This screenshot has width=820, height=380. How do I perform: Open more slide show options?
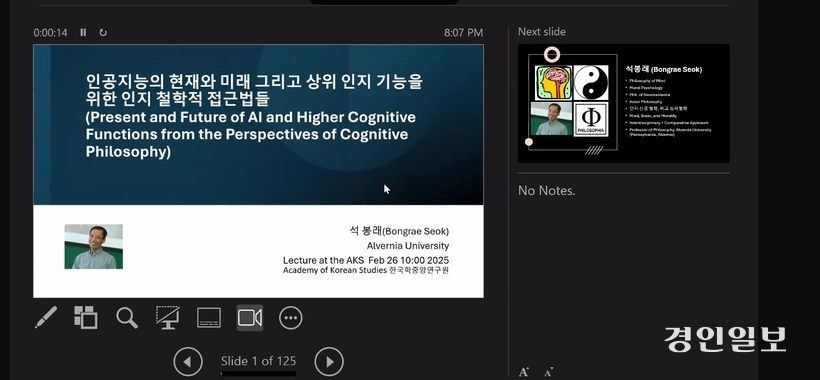point(291,318)
